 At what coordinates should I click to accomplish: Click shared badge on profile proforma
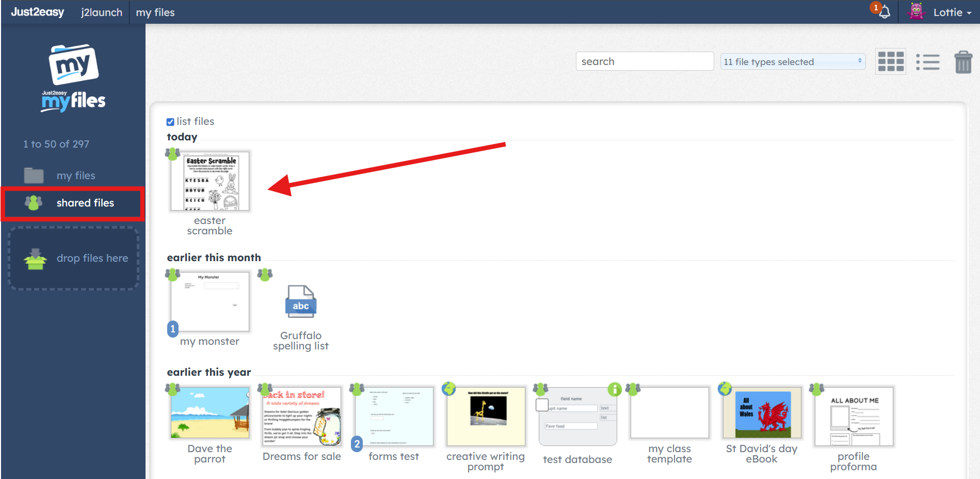coord(816,389)
